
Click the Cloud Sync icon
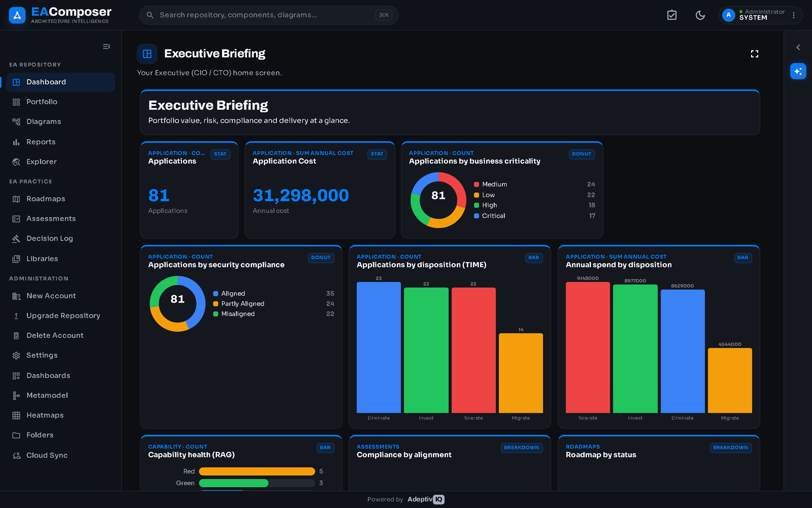tap(16, 456)
